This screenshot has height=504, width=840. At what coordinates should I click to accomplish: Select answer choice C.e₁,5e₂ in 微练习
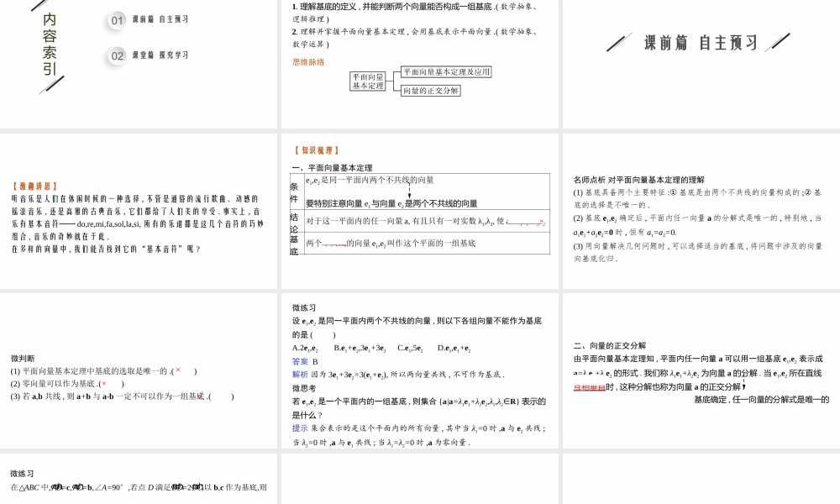pyautogui.click(x=410, y=349)
